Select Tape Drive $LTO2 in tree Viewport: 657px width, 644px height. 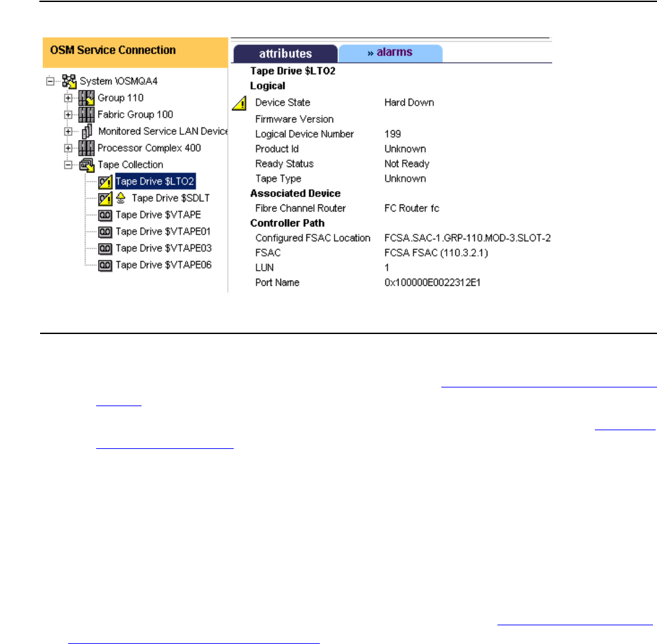[x=155, y=182]
